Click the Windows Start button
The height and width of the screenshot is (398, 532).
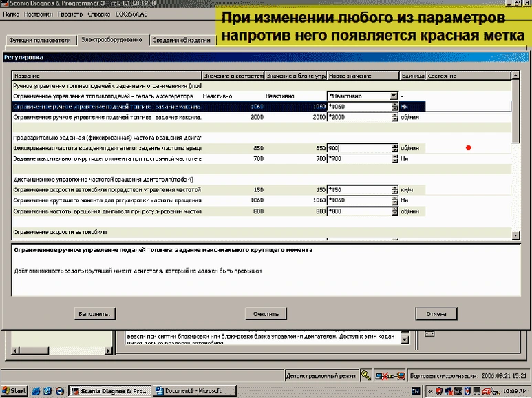coord(14,391)
